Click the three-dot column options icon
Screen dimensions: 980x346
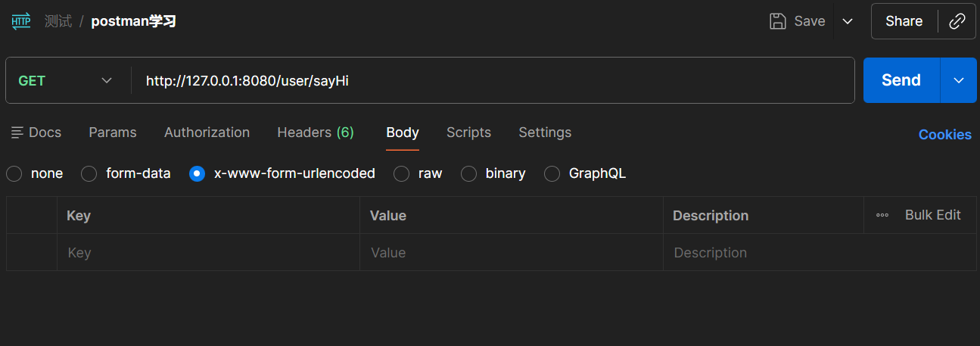(x=882, y=215)
